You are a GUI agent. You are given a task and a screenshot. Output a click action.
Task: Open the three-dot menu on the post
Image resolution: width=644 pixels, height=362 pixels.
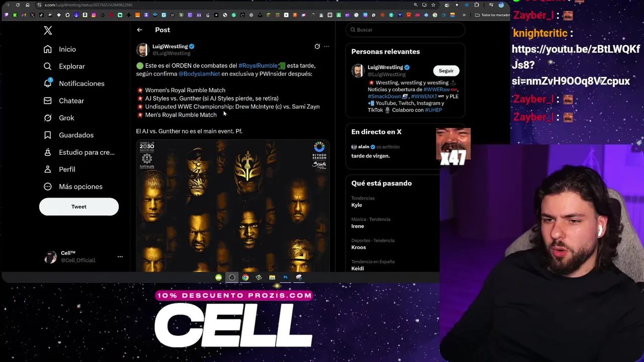click(x=326, y=46)
